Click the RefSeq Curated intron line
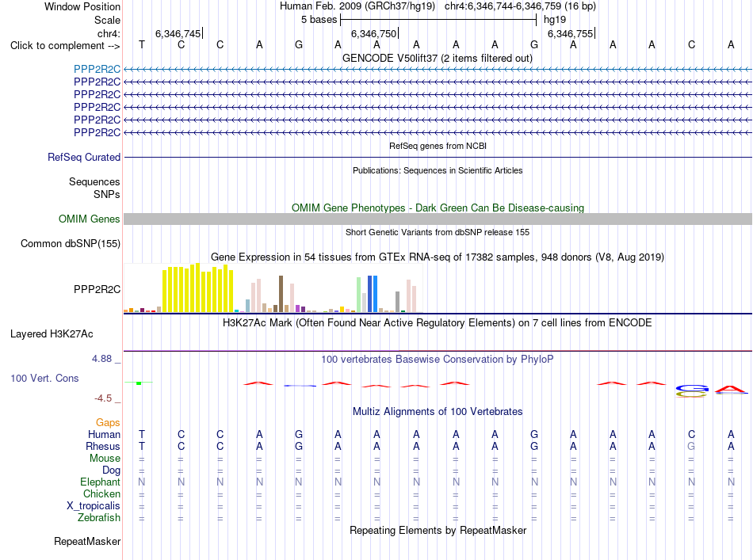The height and width of the screenshot is (560, 753). [x=438, y=157]
